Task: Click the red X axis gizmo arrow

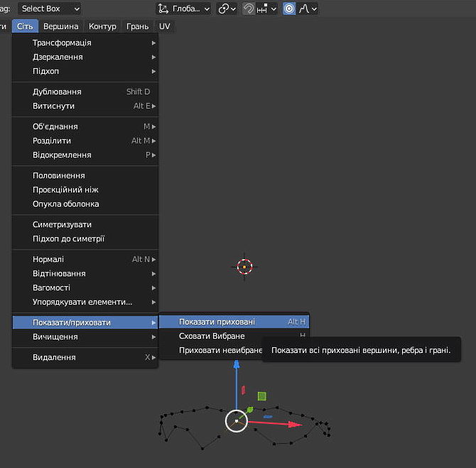Action: click(x=294, y=425)
